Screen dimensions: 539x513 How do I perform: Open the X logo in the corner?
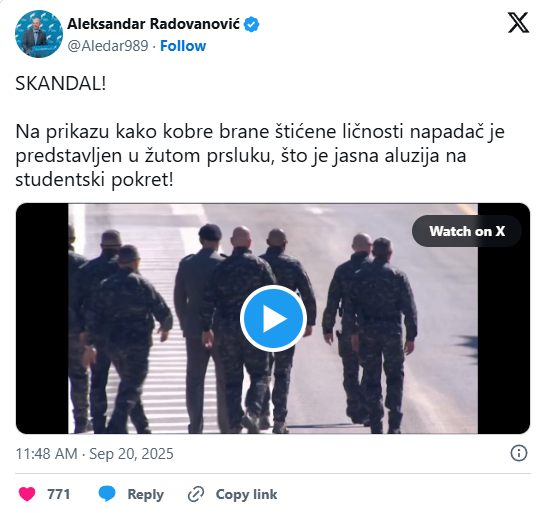click(518, 23)
